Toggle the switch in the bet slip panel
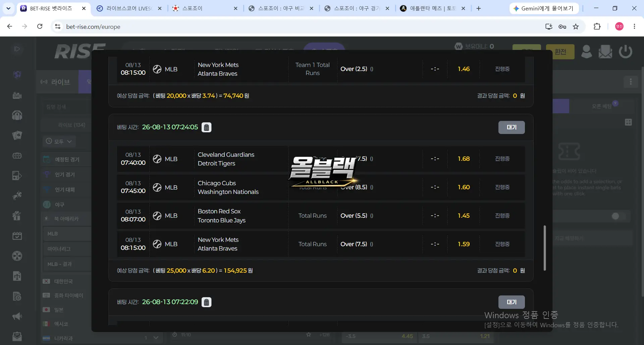This screenshot has height=345, width=644. [618, 216]
